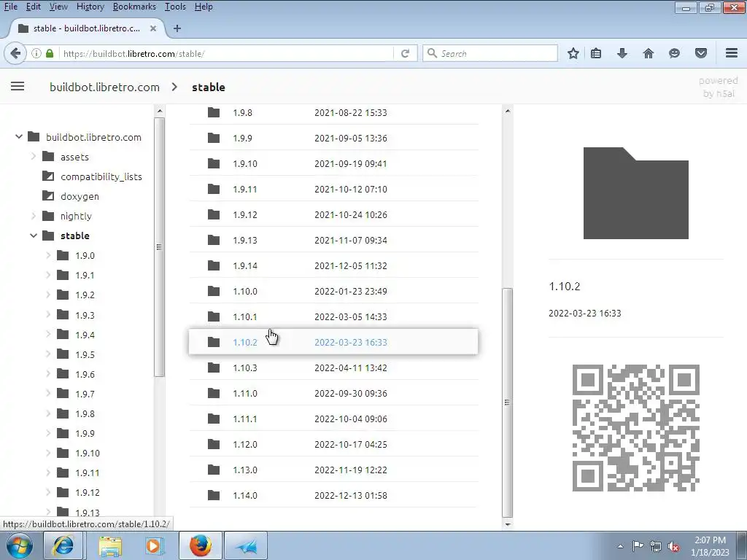
Task: Click the powered by h5ai link
Action: click(x=719, y=87)
